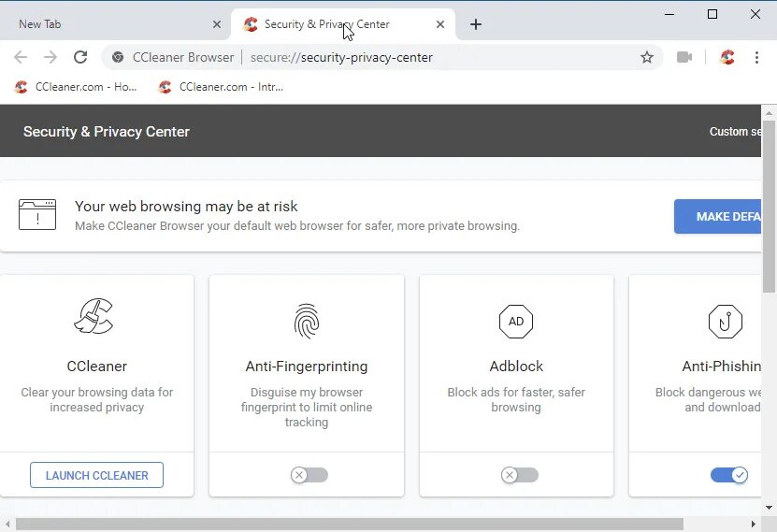Switch to the New Tab tab

(x=115, y=24)
